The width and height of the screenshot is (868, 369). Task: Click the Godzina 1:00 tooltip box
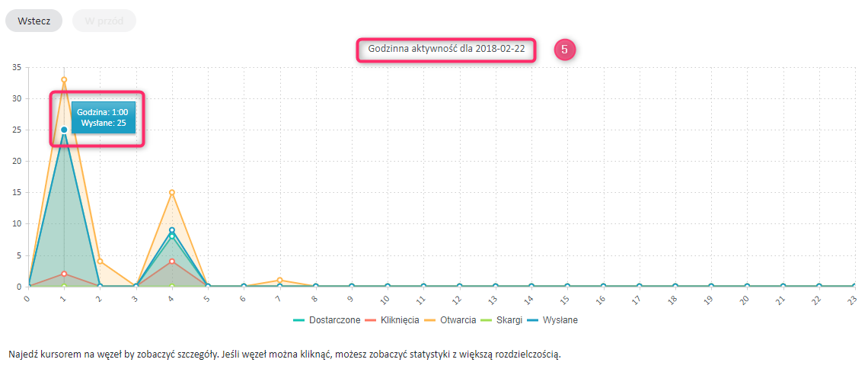point(102,117)
